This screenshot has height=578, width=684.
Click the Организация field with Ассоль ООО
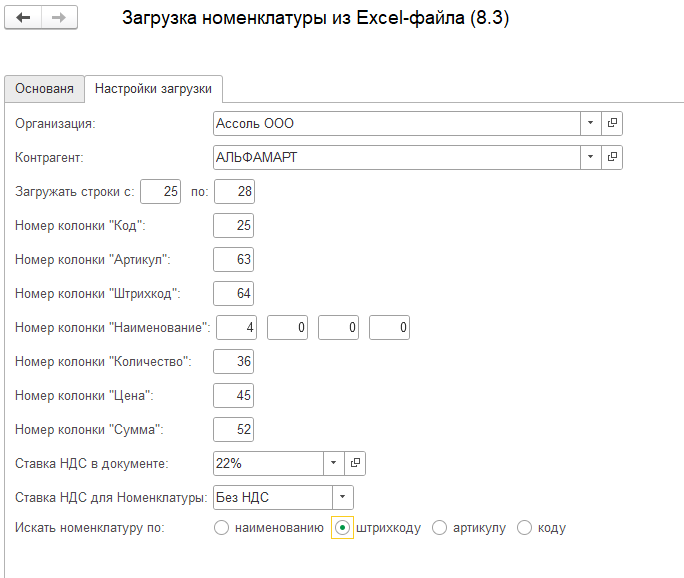(397, 123)
